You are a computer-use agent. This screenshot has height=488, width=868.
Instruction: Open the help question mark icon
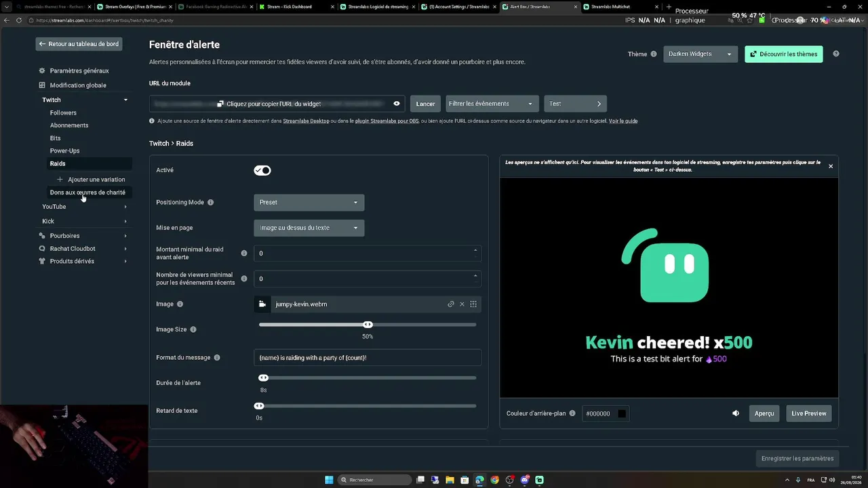836,54
